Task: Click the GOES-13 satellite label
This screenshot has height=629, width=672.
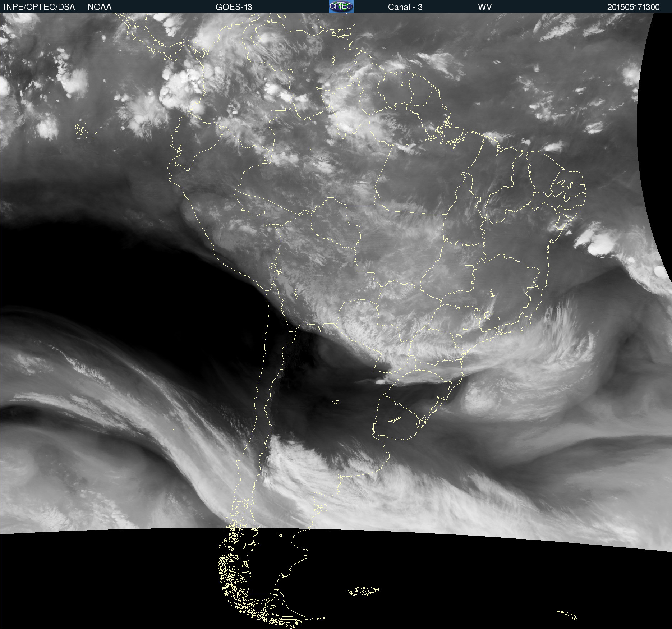Action: pos(234,7)
